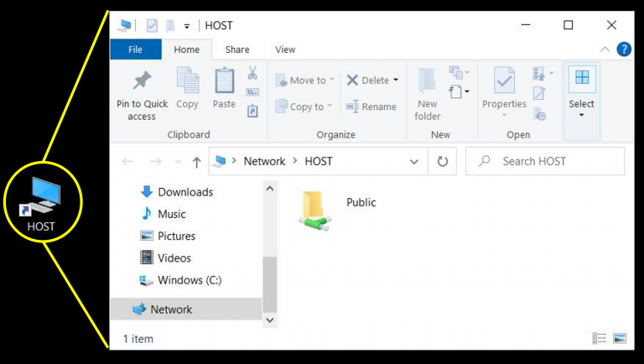This screenshot has height=364, width=644.
Task: Click Network in the address path
Action: click(x=264, y=162)
